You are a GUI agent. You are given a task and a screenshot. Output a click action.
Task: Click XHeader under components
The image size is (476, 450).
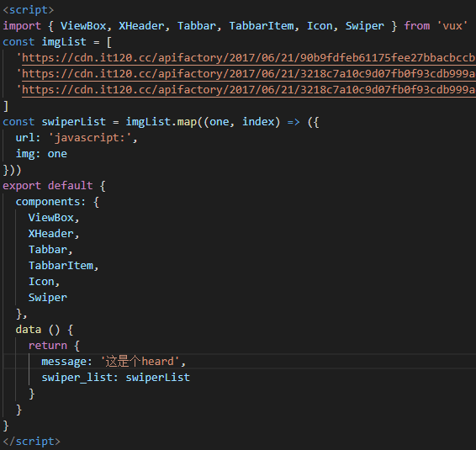tap(51, 234)
